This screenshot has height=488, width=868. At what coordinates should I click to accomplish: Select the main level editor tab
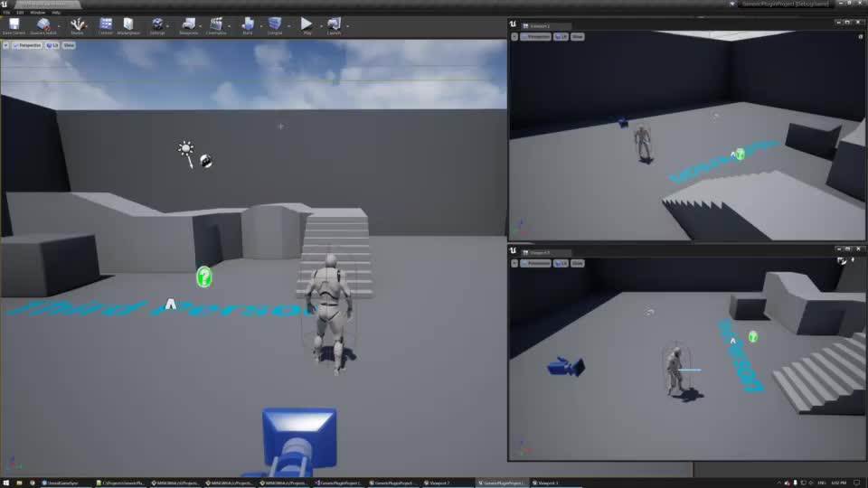[x=46, y=4]
